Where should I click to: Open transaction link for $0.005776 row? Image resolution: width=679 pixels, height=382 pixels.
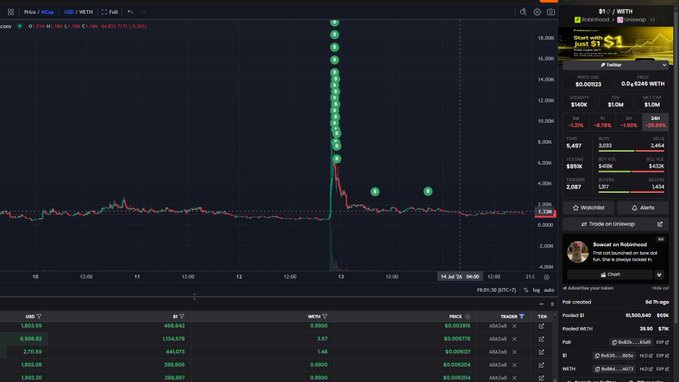pyautogui.click(x=541, y=339)
